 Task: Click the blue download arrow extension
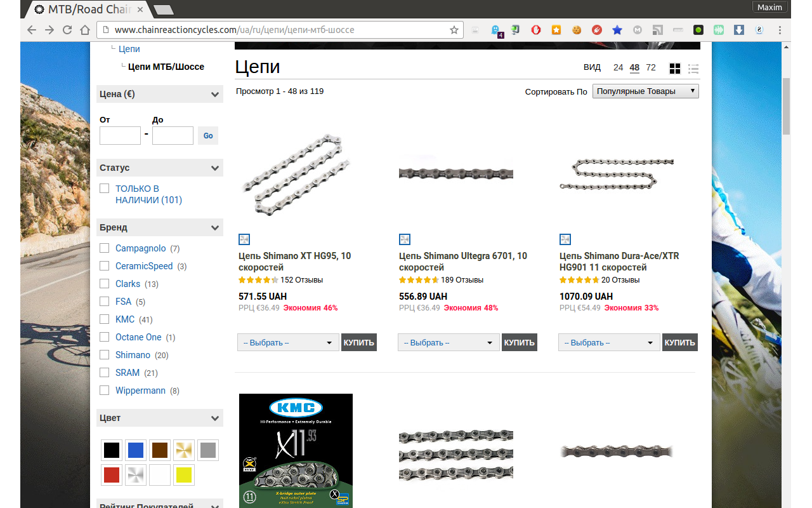pos(739,30)
